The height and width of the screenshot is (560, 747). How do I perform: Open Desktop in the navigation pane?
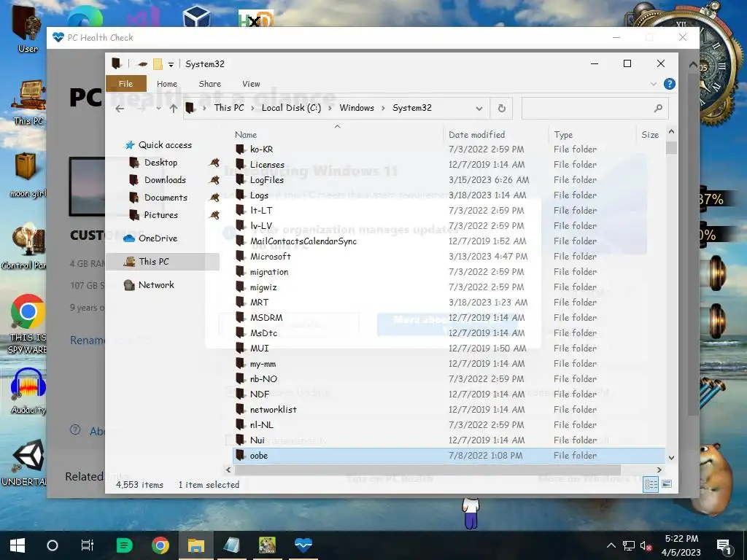[160, 163]
